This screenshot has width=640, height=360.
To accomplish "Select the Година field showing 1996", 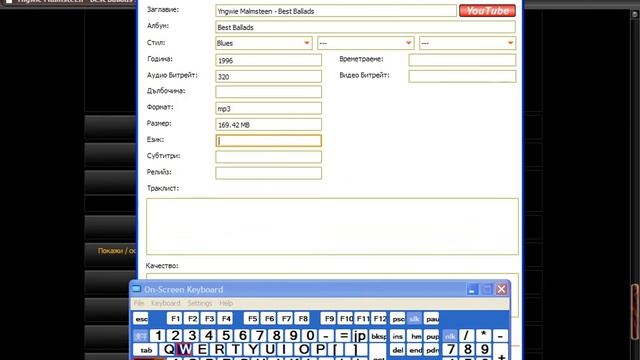I will (269, 60).
